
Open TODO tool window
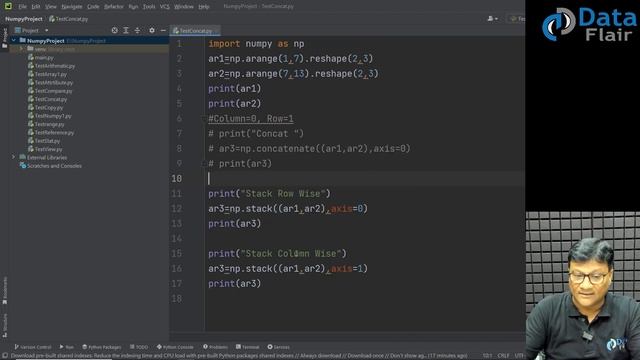(139, 347)
